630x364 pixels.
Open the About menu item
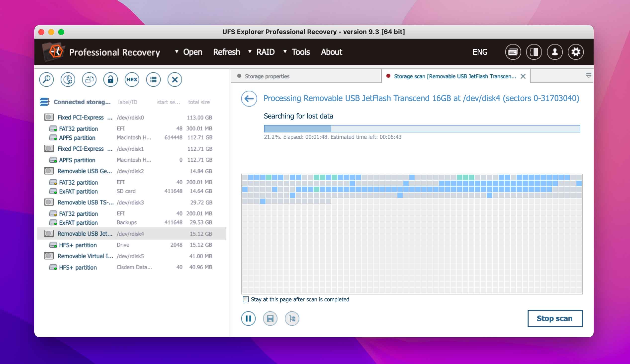coord(331,52)
